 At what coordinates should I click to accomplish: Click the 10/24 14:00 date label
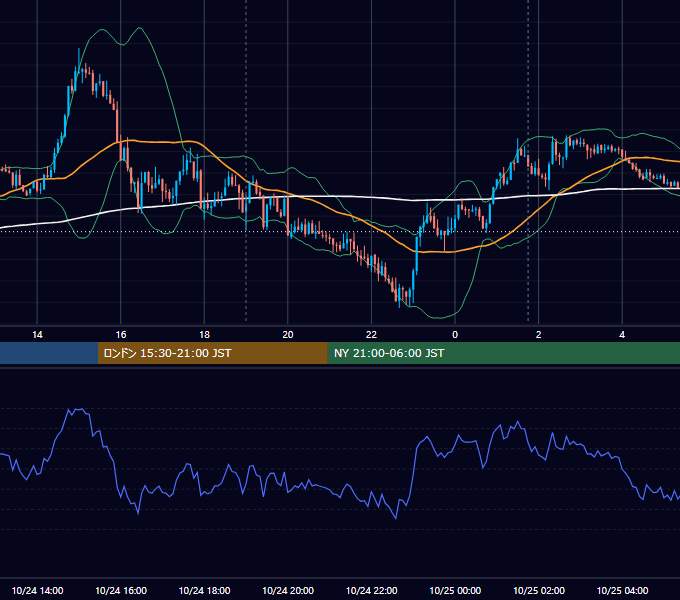(x=37, y=590)
